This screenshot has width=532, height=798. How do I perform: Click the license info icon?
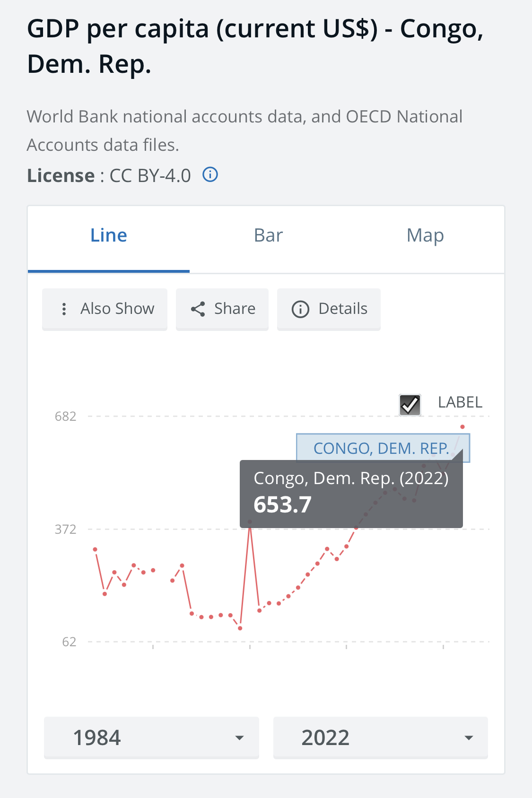(x=210, y=175)
